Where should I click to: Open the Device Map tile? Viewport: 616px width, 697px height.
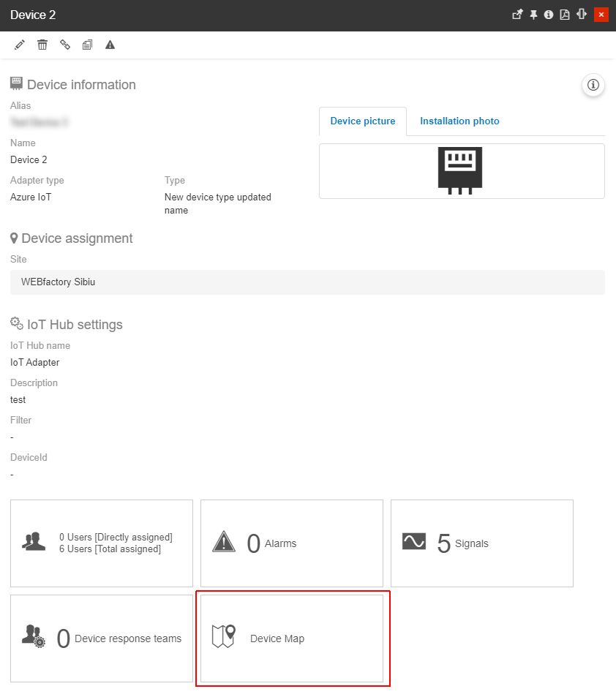(292, 638)
